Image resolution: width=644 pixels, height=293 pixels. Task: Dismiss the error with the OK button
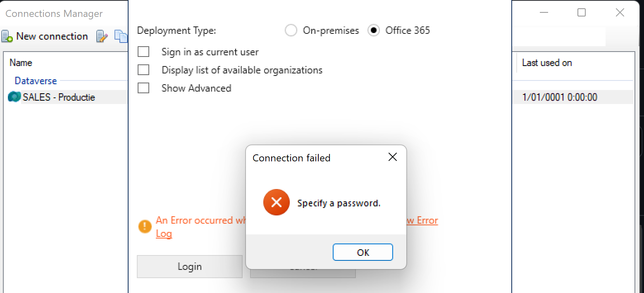pos(363,252)
